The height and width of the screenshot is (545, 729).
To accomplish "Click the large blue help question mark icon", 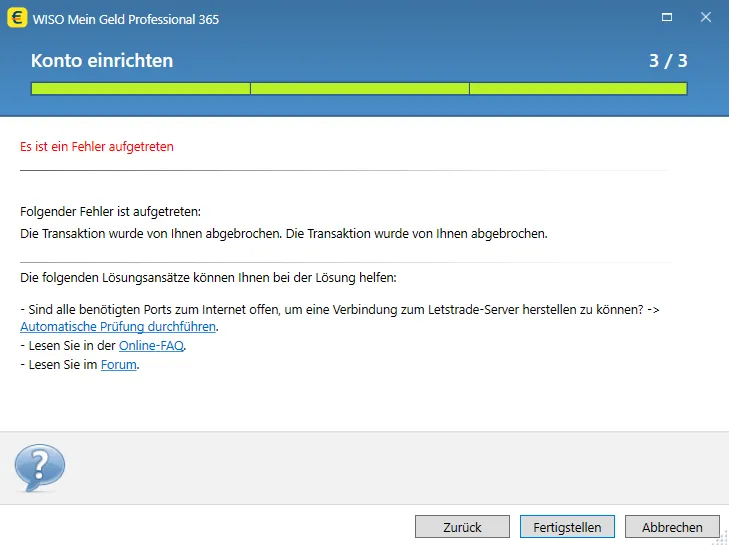I will point(39,468).
